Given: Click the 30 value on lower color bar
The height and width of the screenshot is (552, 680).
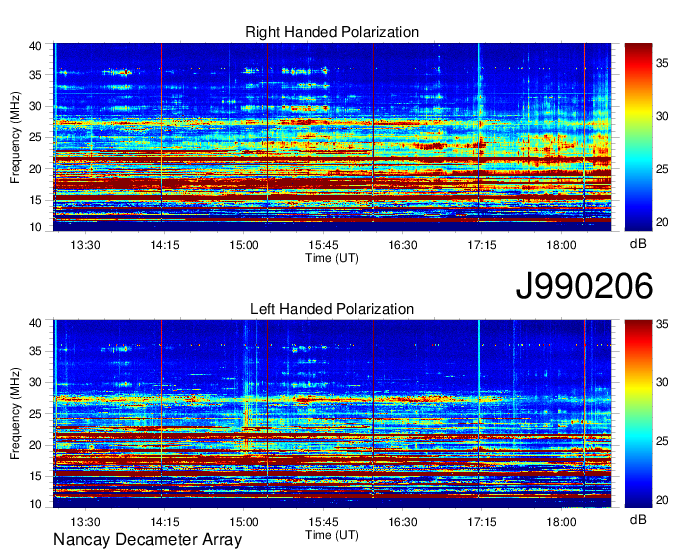Looking at the screenshot, I should click(x=662, y=382).
